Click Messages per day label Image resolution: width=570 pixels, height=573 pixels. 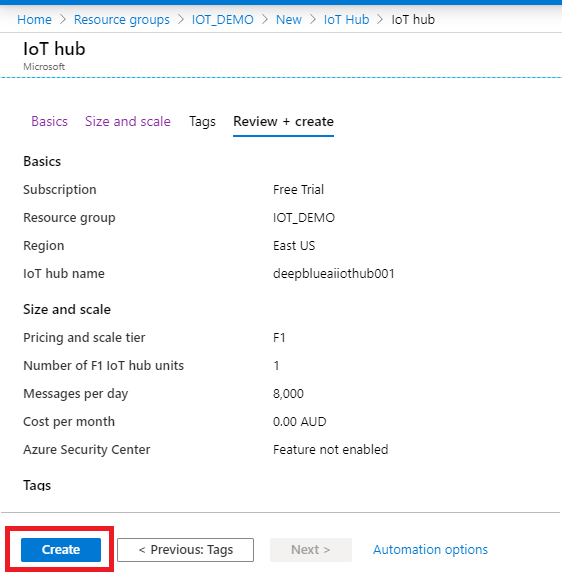76,394
